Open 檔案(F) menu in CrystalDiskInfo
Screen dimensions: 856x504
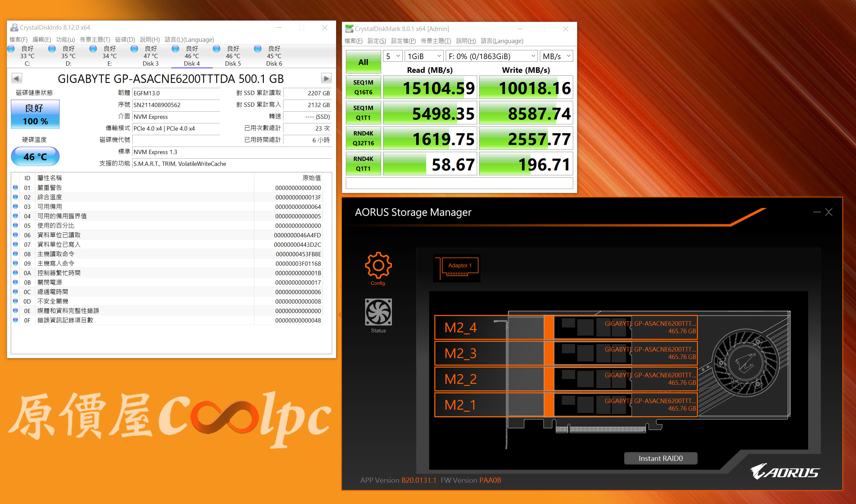(18, 40)
